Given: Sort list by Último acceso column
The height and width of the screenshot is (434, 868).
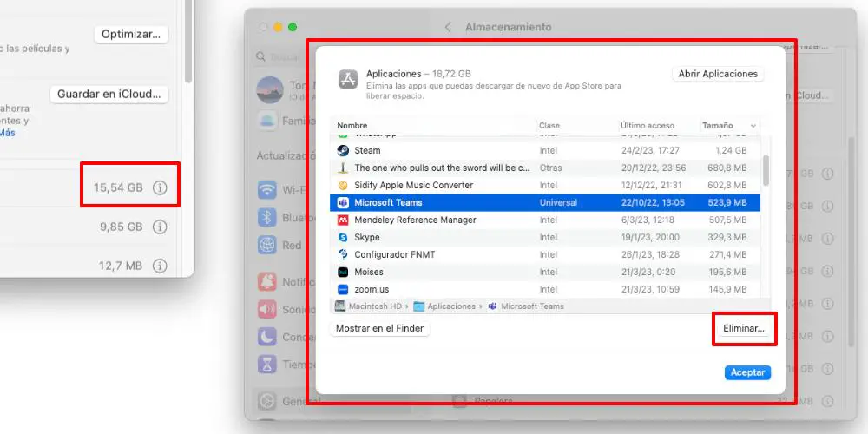Looking at the screenshot, I should [647, 126].
